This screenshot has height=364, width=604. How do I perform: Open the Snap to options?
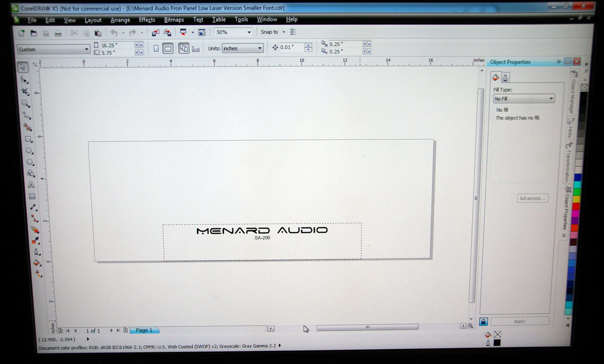point(284,32)
